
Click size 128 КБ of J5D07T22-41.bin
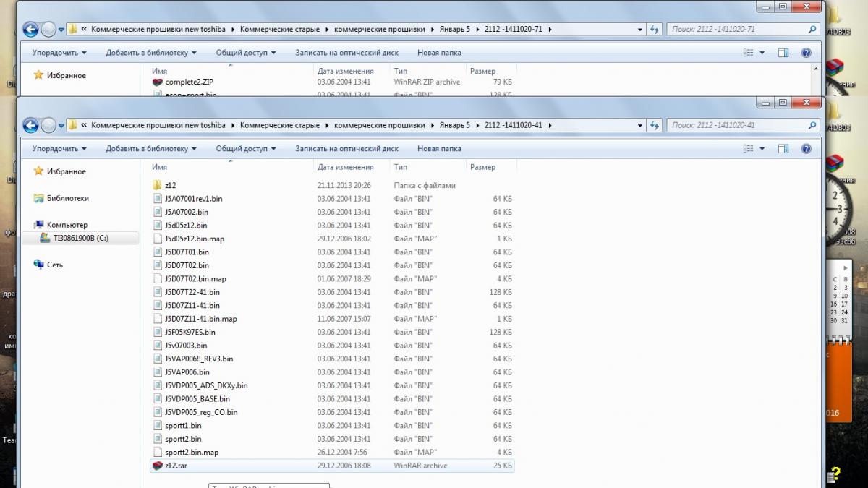[500, 292]
